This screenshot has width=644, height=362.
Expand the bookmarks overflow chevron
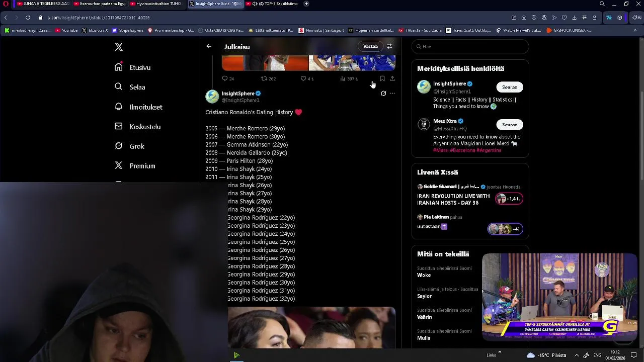635,30
